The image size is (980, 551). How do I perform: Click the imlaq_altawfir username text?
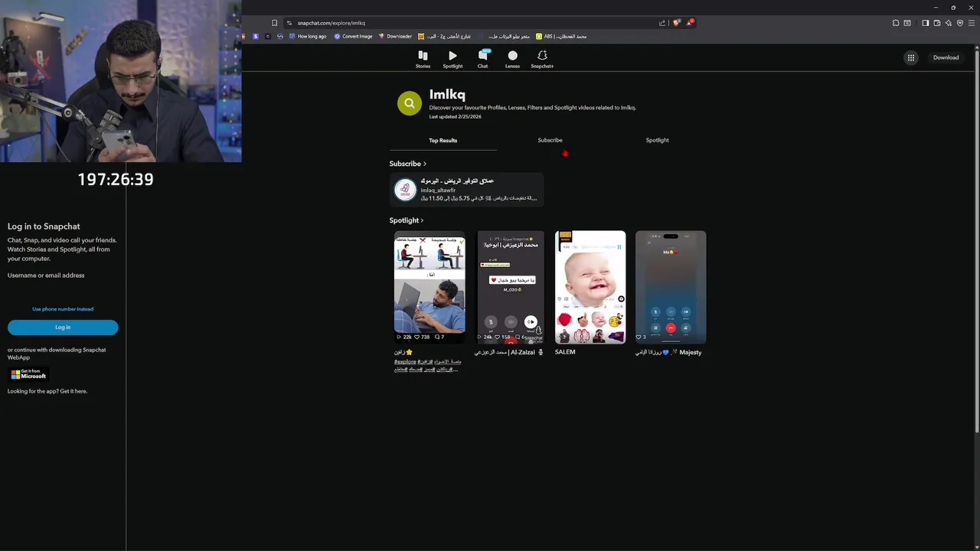(x=438, y=190)
